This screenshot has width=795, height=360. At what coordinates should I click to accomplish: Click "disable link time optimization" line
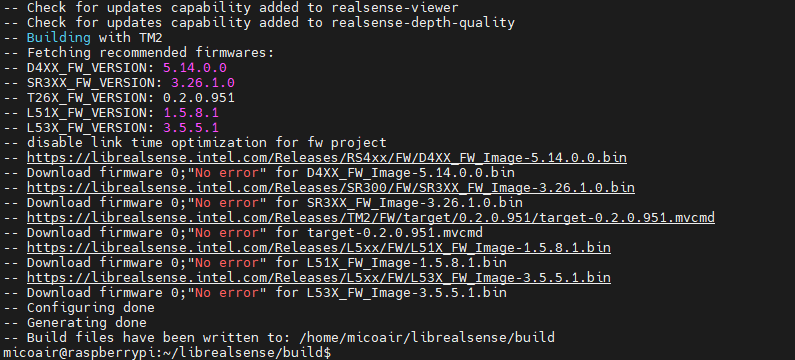click(195, 142)
